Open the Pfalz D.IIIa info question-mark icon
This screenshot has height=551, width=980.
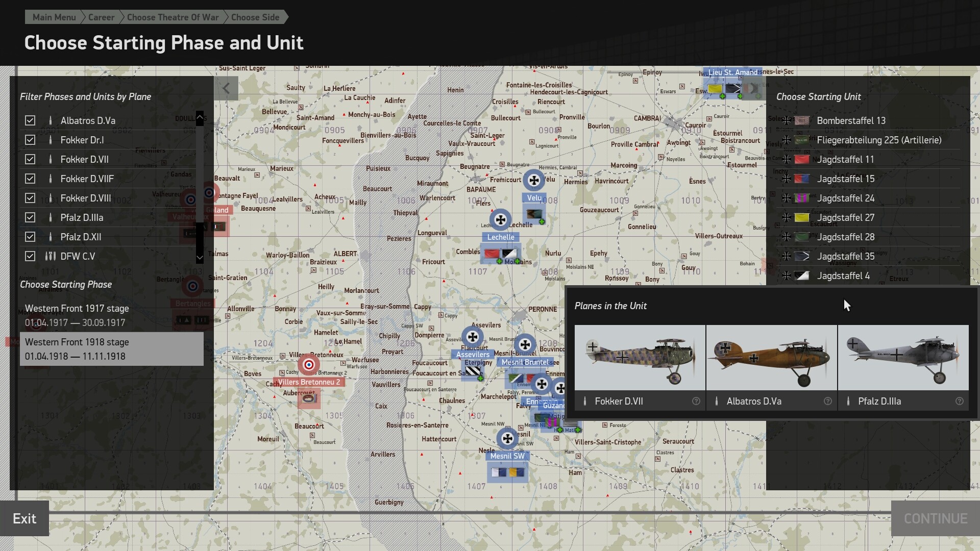(x=960, y=402)
